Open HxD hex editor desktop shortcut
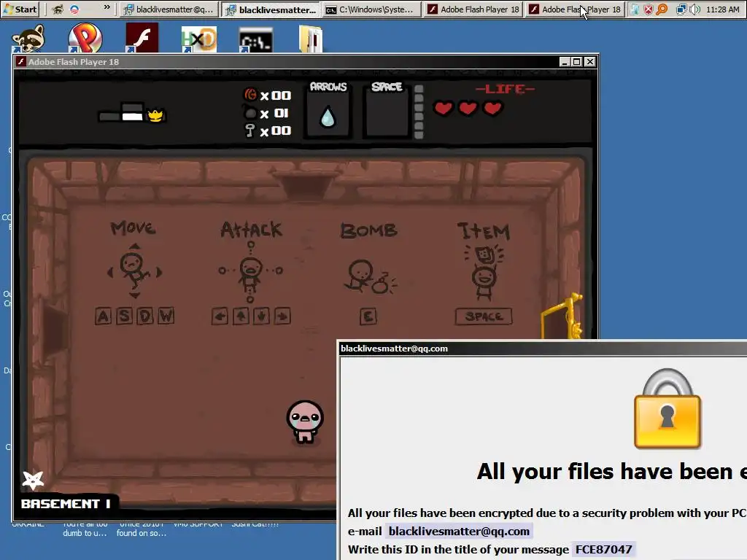This screenshot has height=560, width=747. [x=198, y=39]
